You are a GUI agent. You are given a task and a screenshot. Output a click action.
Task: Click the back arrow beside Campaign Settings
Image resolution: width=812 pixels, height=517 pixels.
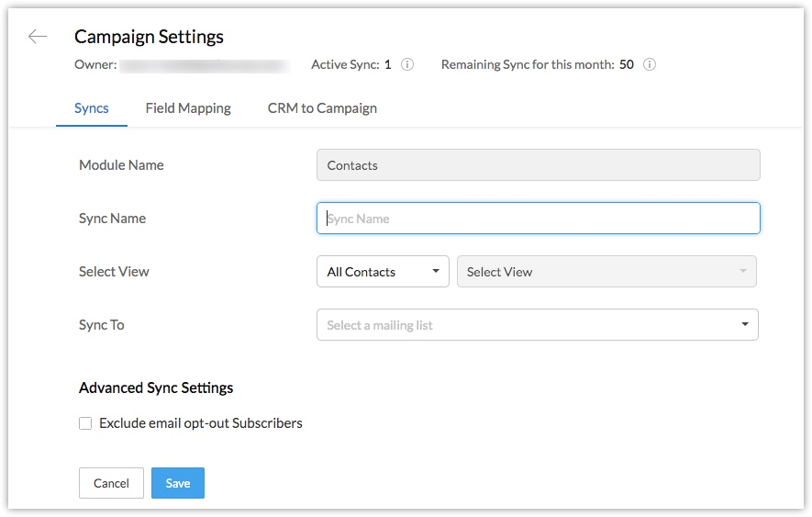click(38, 37)
